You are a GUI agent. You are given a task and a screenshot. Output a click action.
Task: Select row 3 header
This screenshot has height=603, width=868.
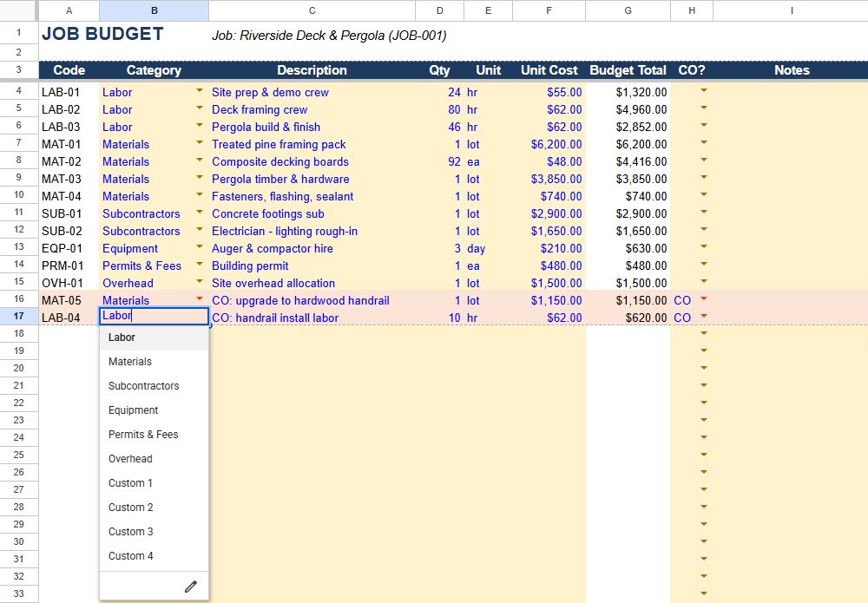point(19,69)
